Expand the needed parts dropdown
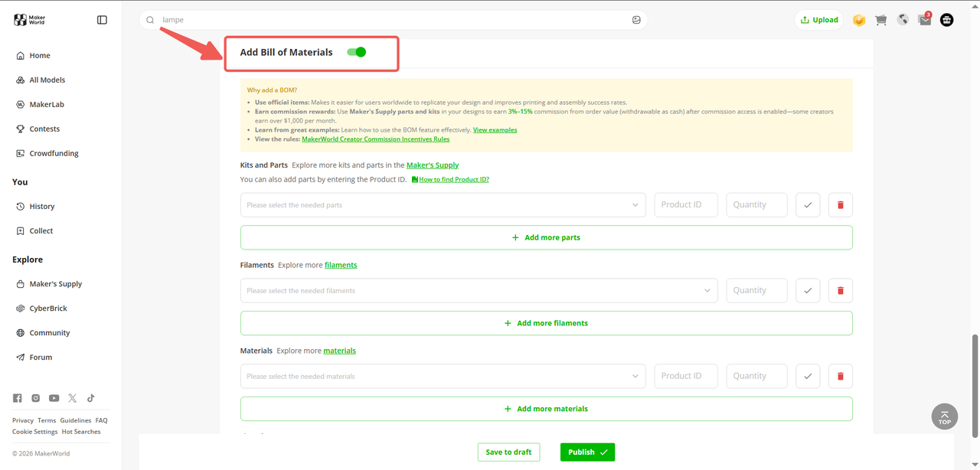Viewport: 980px width, 470px height. tap(443, 205)
